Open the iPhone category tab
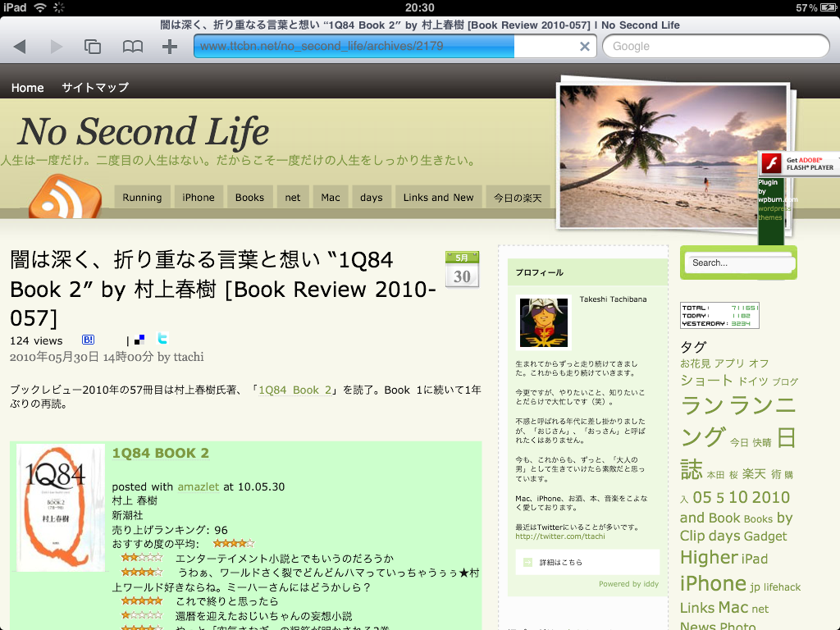 click(x=199, y=198)
